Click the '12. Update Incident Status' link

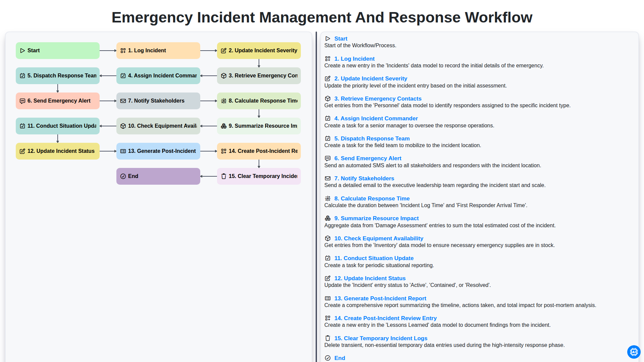point(370,278)
